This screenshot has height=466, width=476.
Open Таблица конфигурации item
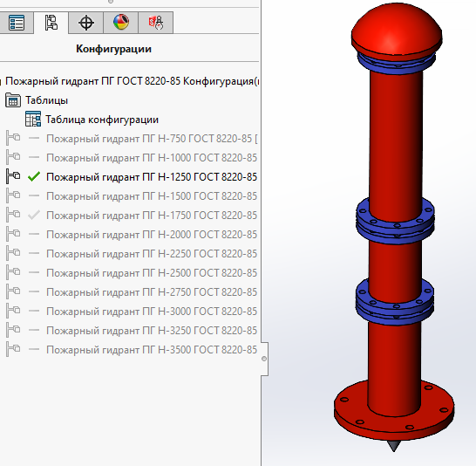coord(102,120)
